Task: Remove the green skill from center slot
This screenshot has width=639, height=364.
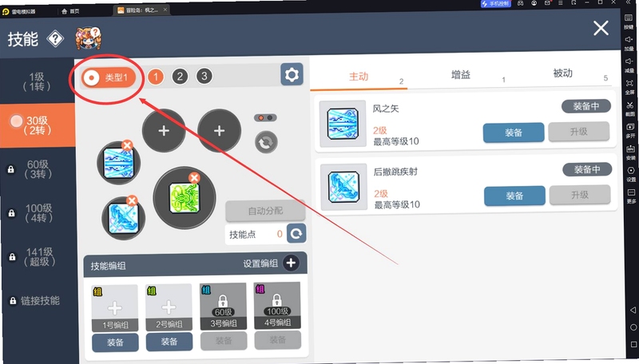Action: [x=194, y=177]
